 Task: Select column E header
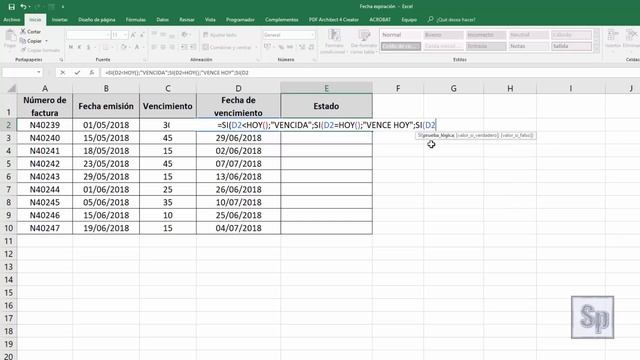tap(327, 88)
